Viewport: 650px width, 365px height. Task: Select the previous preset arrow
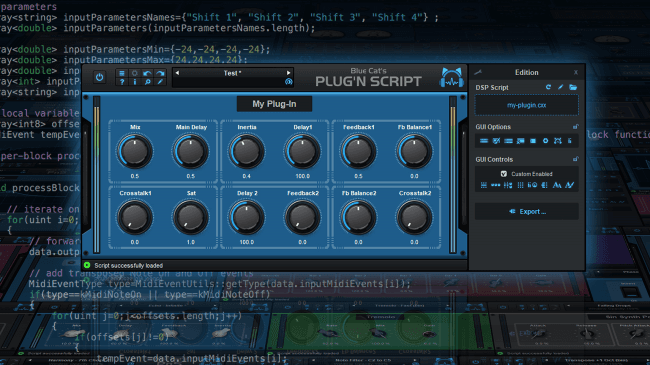coord(177,73)
